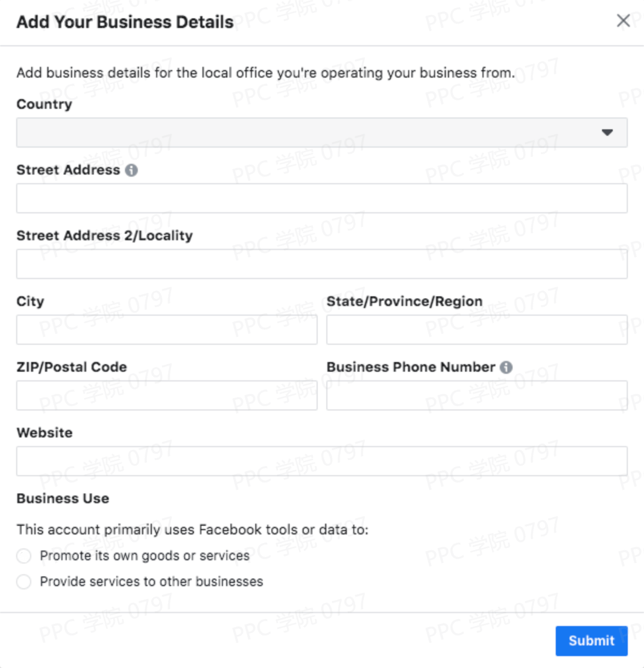Select the Provide services to other businesses radio
Viewport: 644px width, 668px height.
24,582
